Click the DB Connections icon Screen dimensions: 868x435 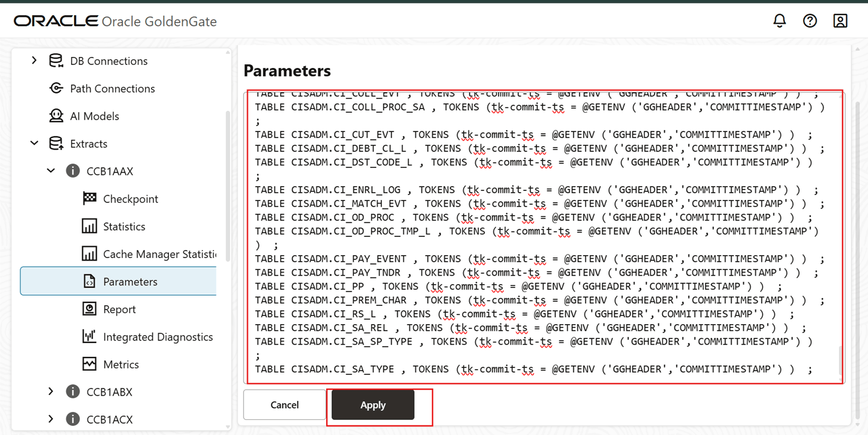pyautogui.click(x=55, y=61)
